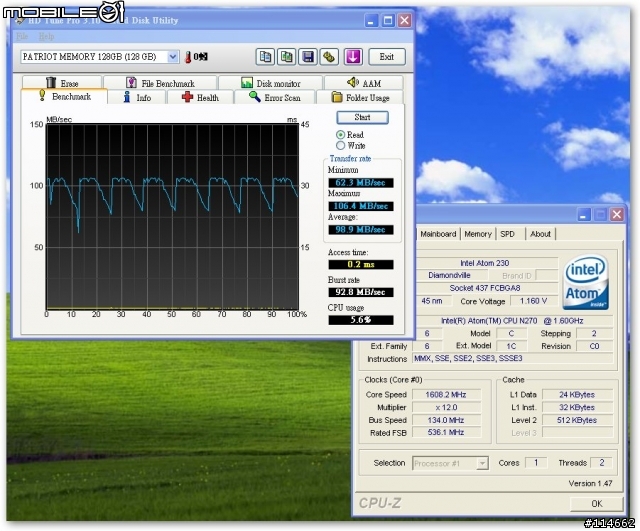
Task: Click the Minimum 62.3 MB/sec value
Action: 361,183
